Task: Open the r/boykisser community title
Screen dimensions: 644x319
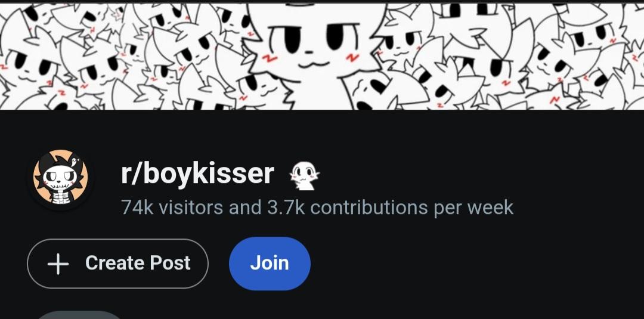Action: (197, 174)
